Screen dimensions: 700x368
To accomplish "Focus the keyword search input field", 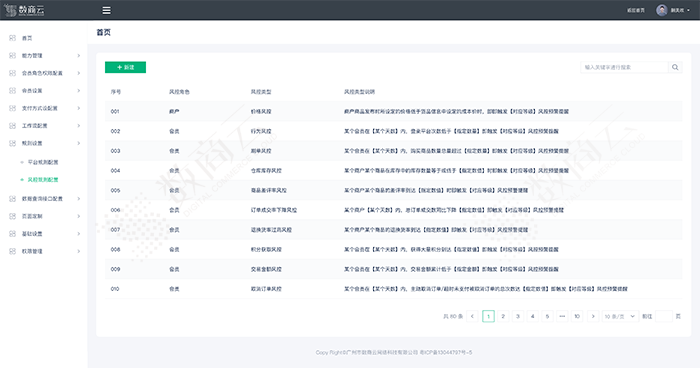I will tap(624, 67).
